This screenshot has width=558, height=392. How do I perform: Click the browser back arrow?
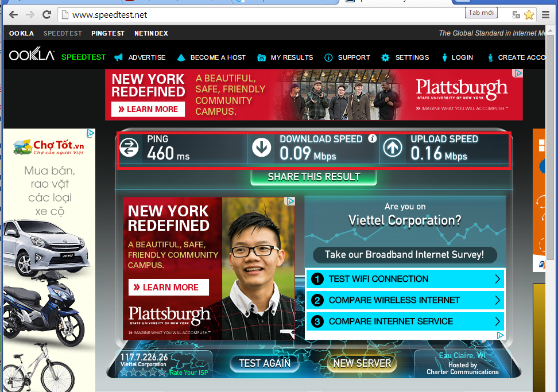coord(14,14)
